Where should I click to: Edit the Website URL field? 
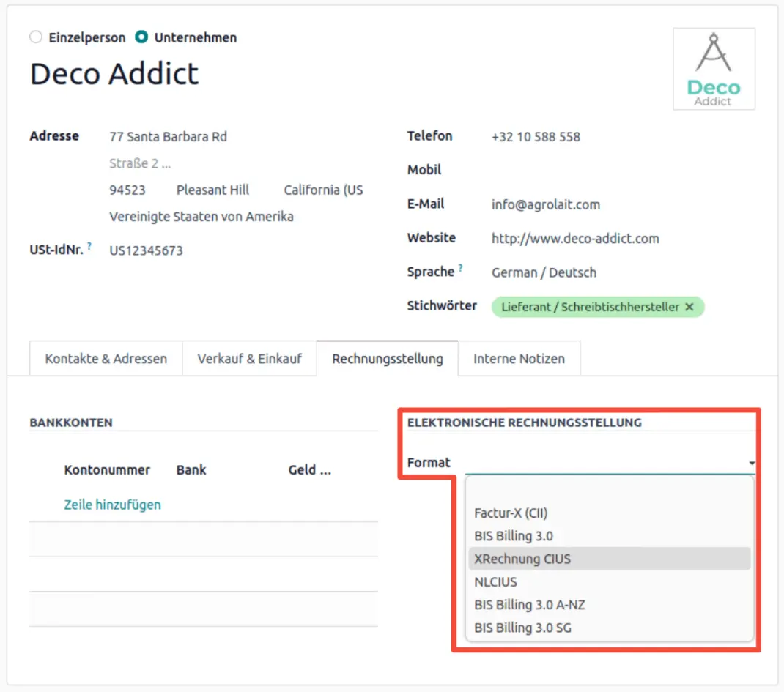[x=575, y=238]
